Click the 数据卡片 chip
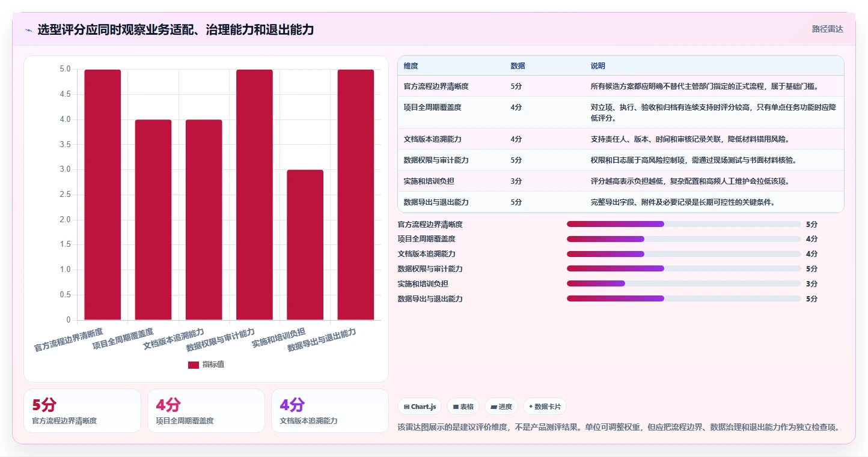 pyautogui.click(x=545, y=407)
